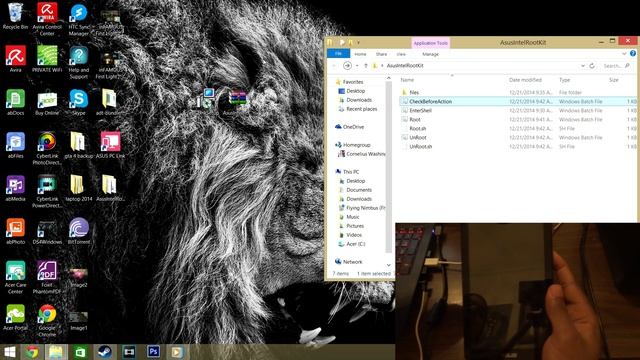Viewport: 640px width, 360px height.
Task: Click the navigation pane scrollbar down arrow
Action: [389, 265]
